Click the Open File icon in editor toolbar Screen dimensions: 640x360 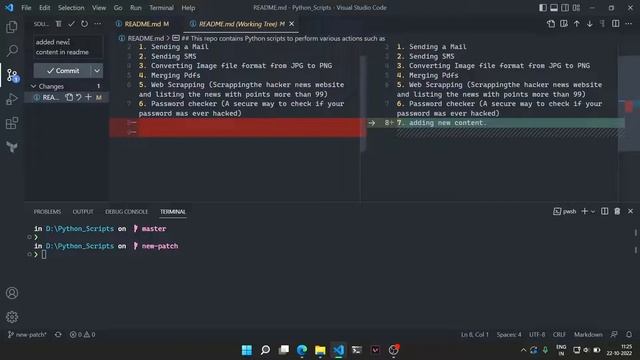[551, 24]
